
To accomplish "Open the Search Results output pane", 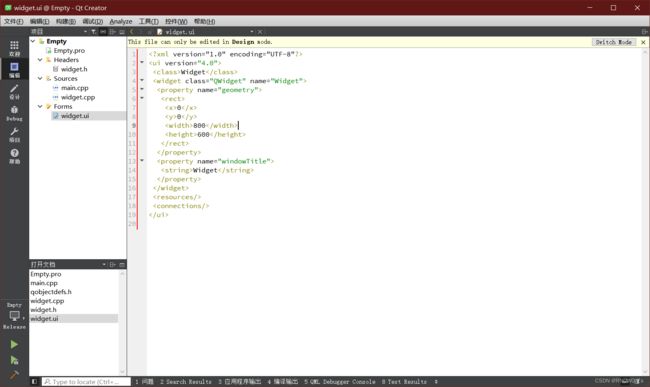I will [186, 381].
